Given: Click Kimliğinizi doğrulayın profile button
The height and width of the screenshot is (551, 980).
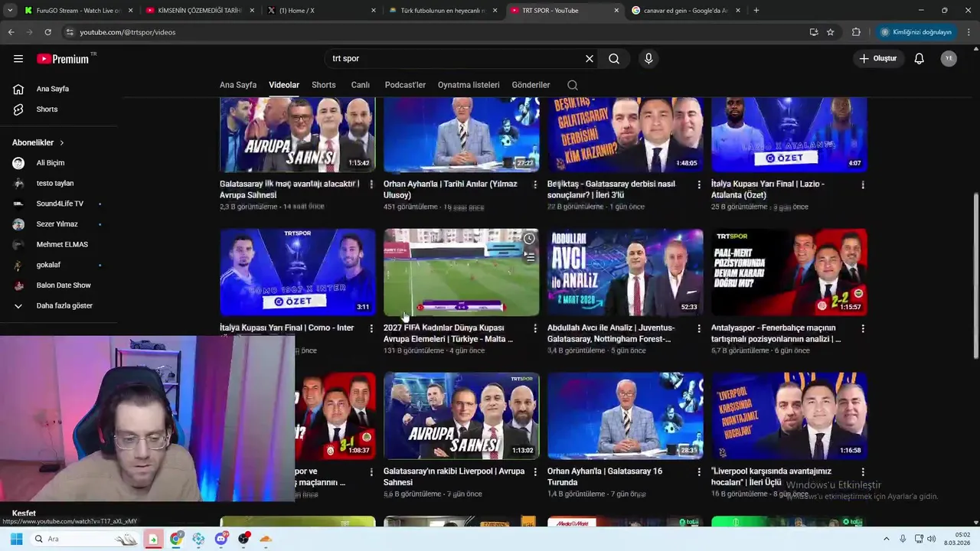Looking at the screenshot, I should tap(916, 32).
